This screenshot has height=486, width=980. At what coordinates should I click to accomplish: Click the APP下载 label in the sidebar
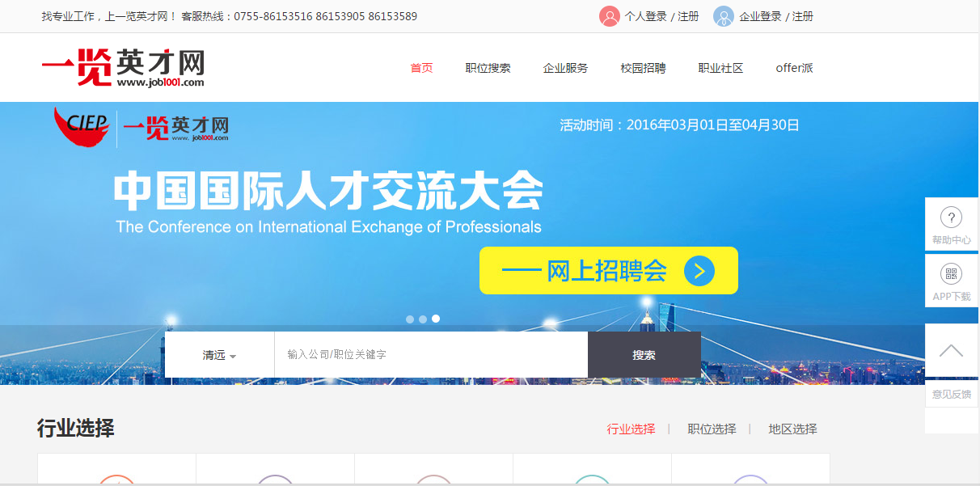[951, 297]
